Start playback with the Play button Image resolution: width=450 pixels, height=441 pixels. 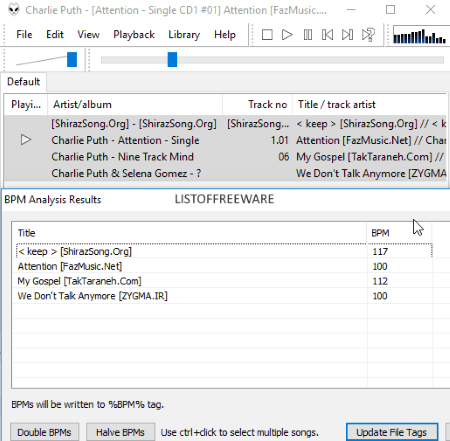[287, 35]
